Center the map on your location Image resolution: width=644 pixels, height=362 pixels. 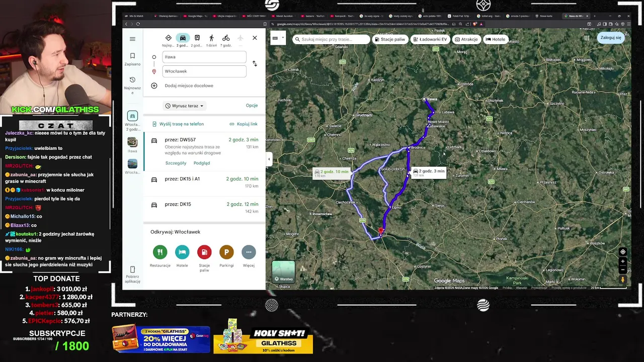(x=623, y=252)
